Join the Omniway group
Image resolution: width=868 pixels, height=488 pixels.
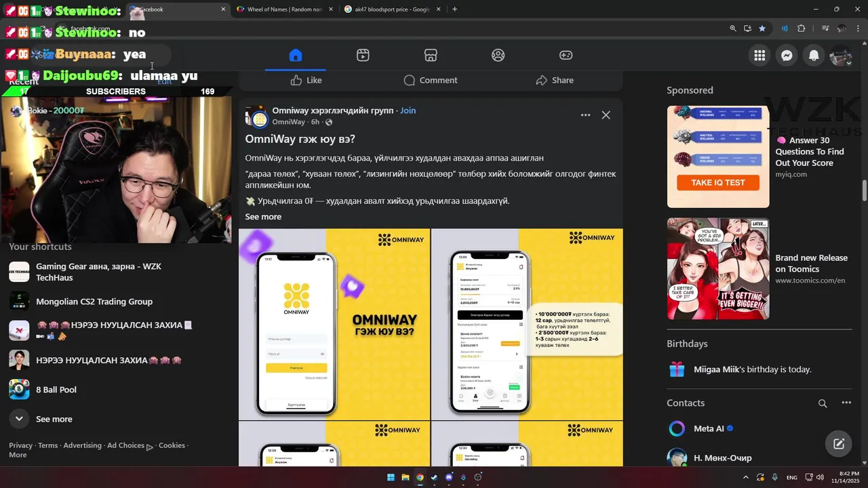[408, 110]
